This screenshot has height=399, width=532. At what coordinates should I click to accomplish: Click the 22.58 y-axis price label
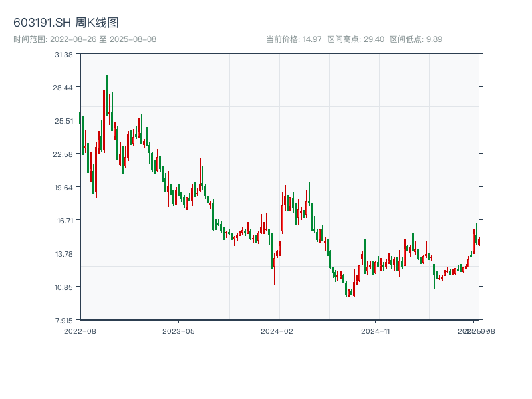[x=64, y=154]
